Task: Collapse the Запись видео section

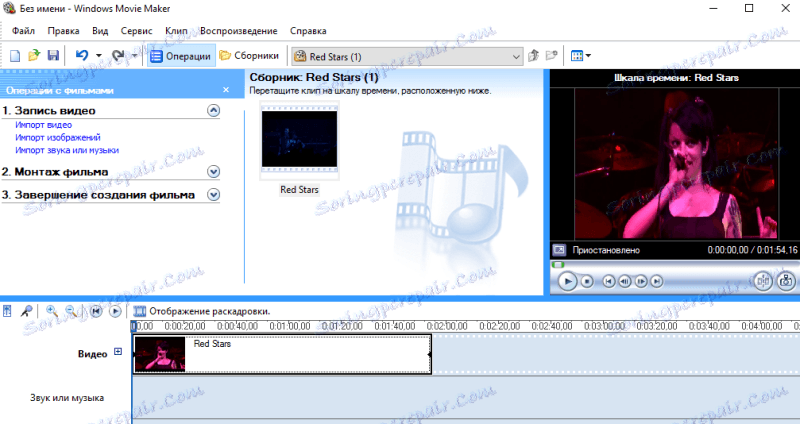Action: tap(214, 111)
